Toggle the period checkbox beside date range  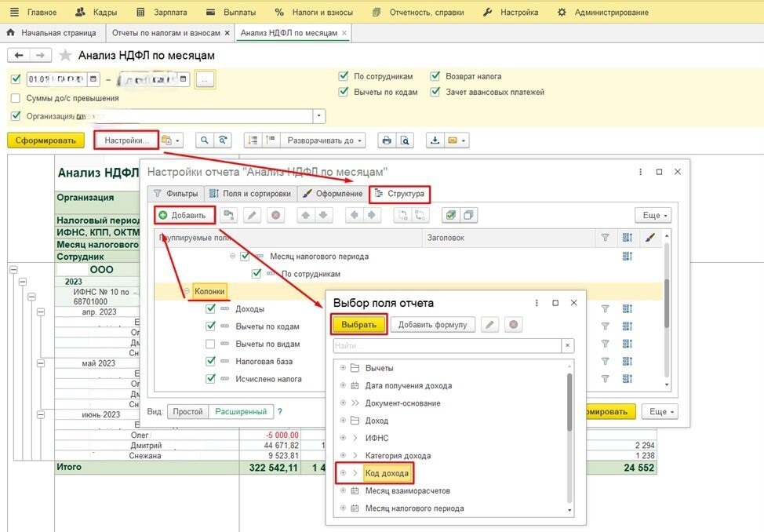pyautogui.click(x=16, y=78)
